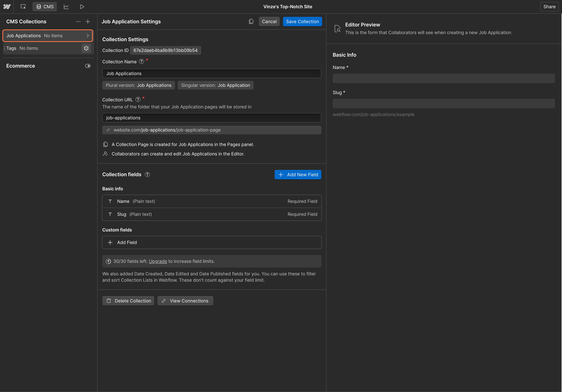The width and height of the screenshot is (562, 392).
Task: Open Collection fields help tooltip
Action: pos(147,175)
